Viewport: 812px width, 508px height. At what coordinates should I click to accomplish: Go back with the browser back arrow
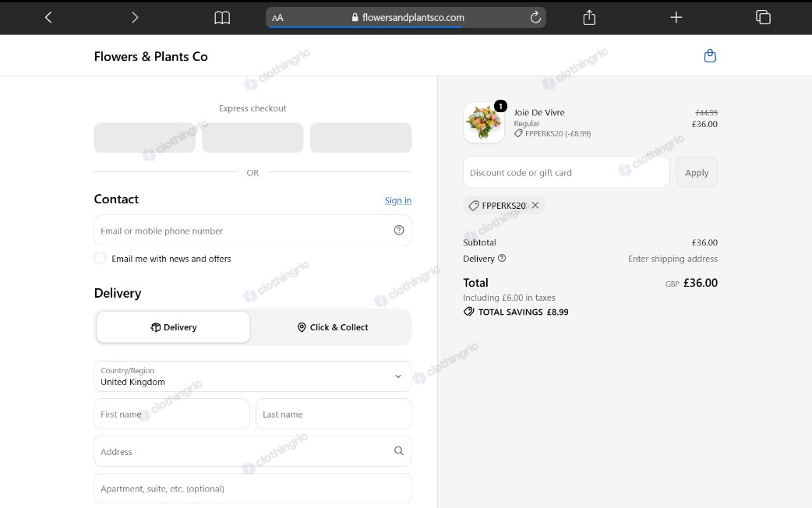click(x=48, y=18)
